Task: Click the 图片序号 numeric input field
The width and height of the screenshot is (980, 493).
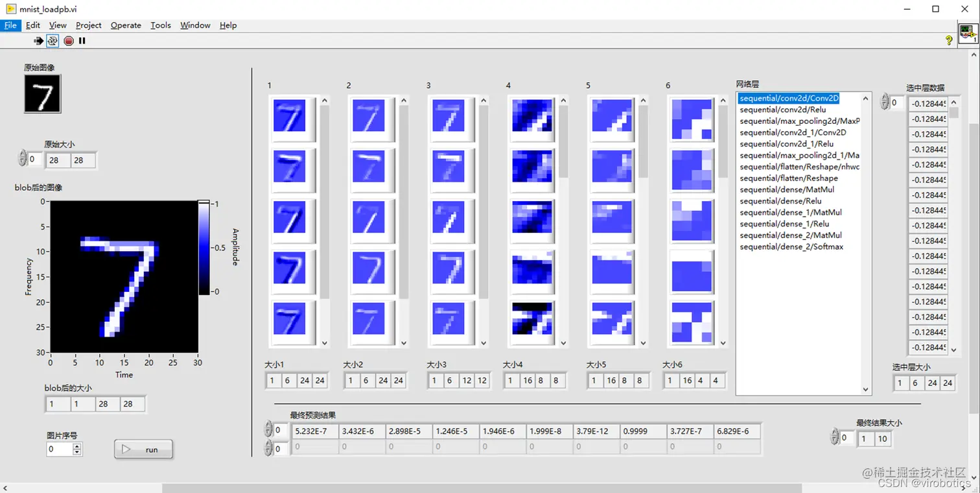Action: point(59,449)
